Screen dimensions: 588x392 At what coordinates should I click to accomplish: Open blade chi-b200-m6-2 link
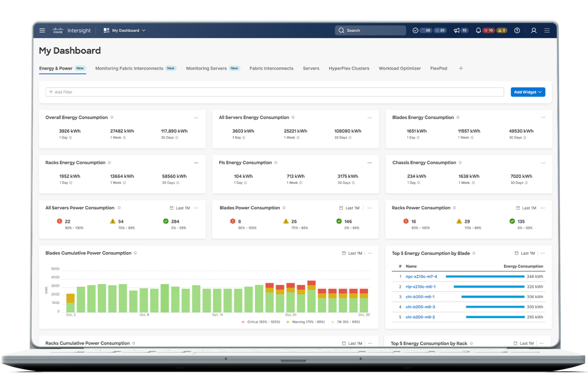(420, 317)
